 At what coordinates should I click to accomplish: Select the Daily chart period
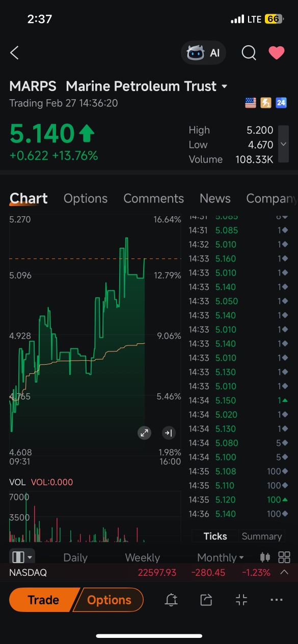pyautogui.click(x=75, y=558)
